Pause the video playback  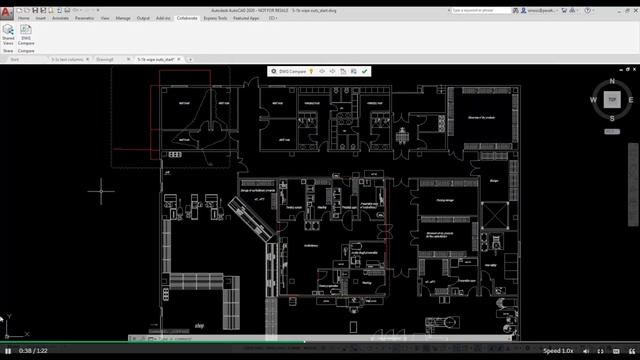[8, 351]
